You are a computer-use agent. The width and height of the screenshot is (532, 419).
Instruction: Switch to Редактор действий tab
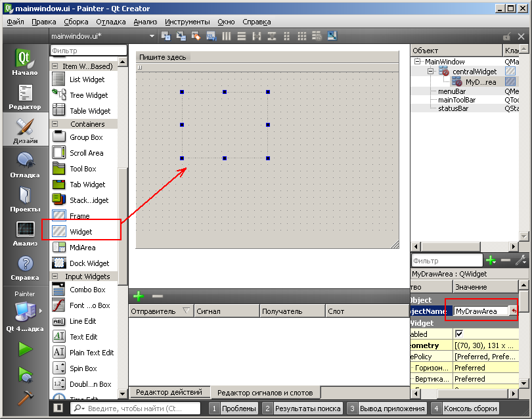[x=169, y=392]
